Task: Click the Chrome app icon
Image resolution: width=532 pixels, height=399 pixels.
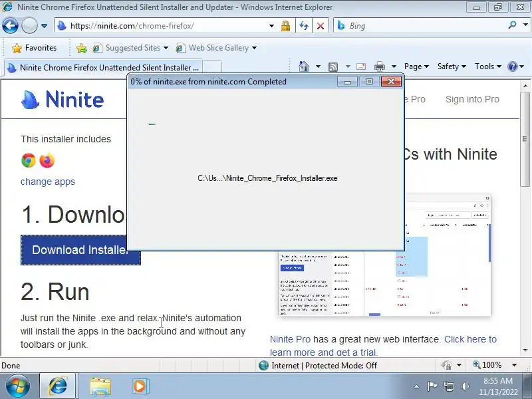Action: [29, 160]
